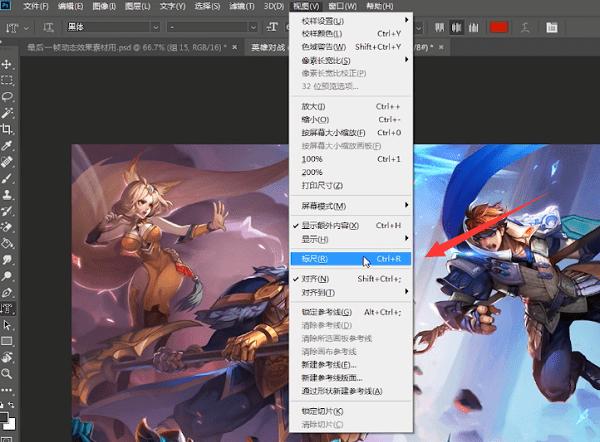Toggle 对齐(N) snap option

coord(350,279)
